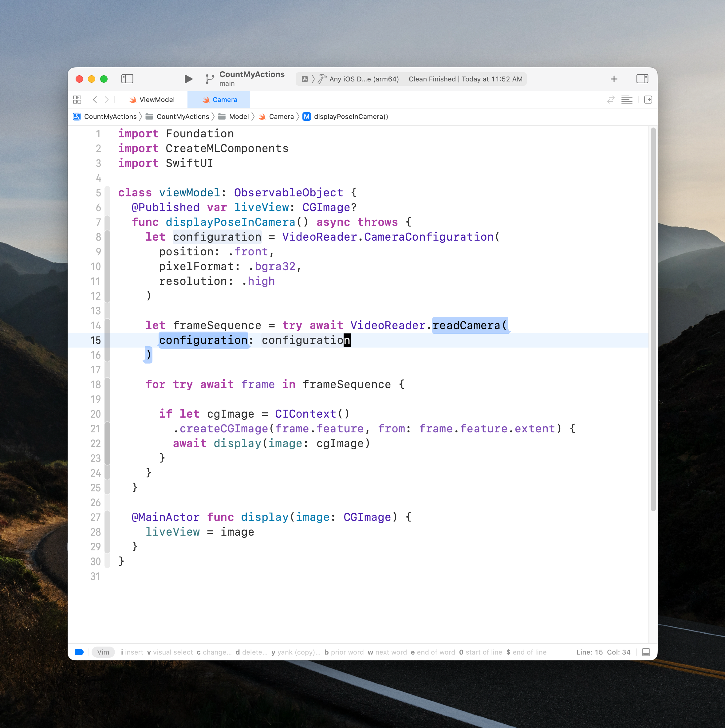Expand the Model folder in breadcrumb

tap(238, 116)
